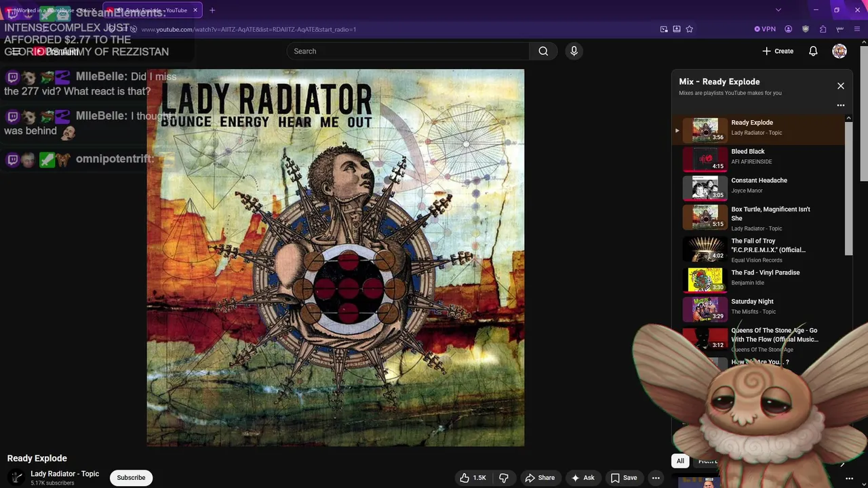The width and height of the screenshot is (868, 488).
Task: Select The Fall of Troy track
Action: (x=758, y=249)
